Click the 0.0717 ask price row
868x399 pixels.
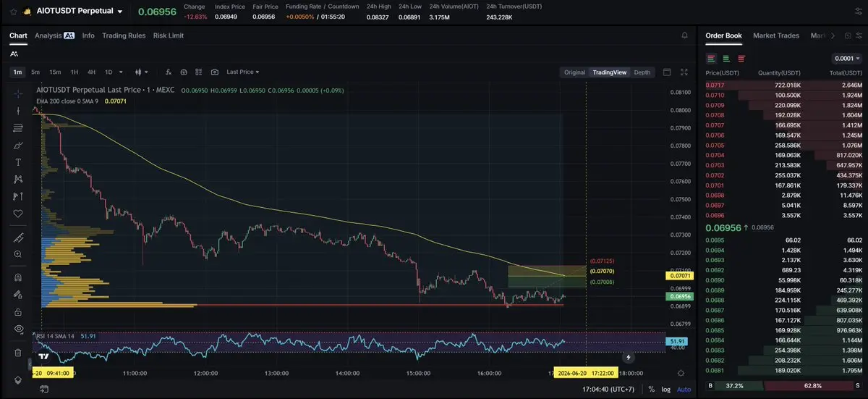(x=783, y=85)
